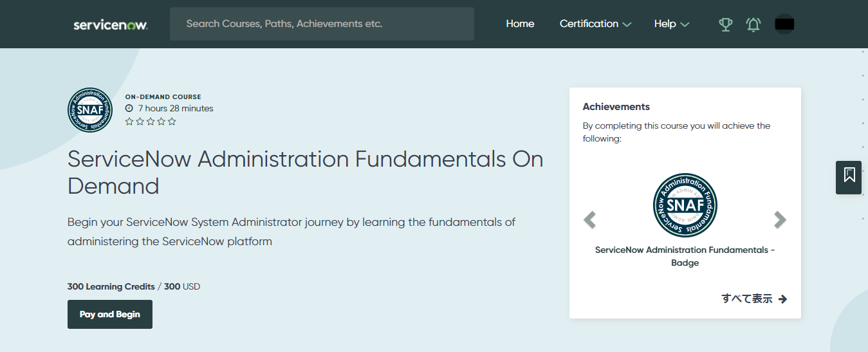Expand the Help dropdown menu
Screen dimensions: 868x352
pyautogui.click(x=671, y=24)
